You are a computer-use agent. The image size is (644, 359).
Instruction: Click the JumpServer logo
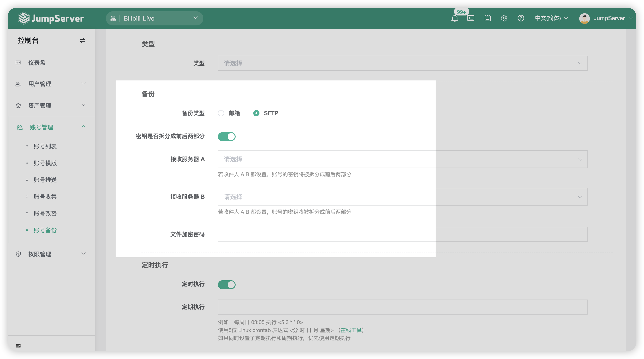[51, 18]
